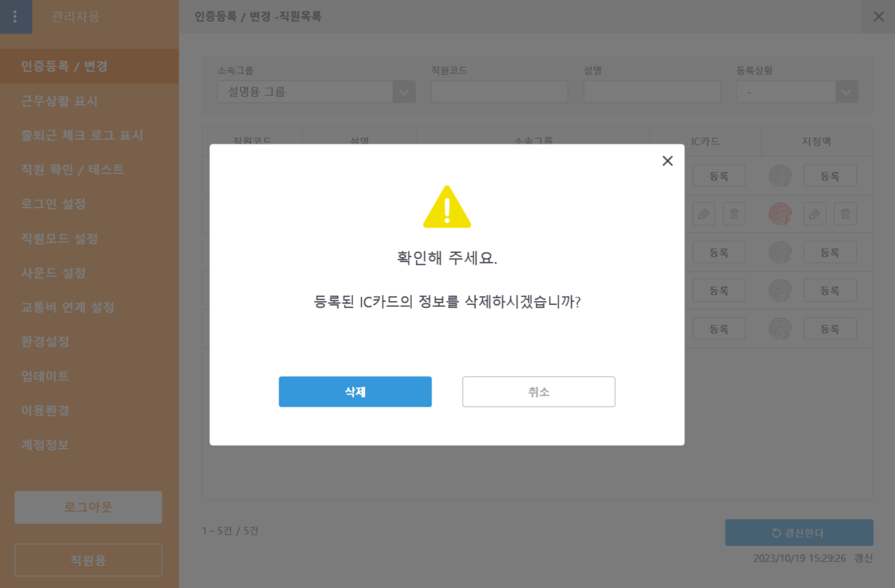Screen dimensions: 895x588
Task: Click the IC카드 edit pencil icon
Action: tap(704, 214)
